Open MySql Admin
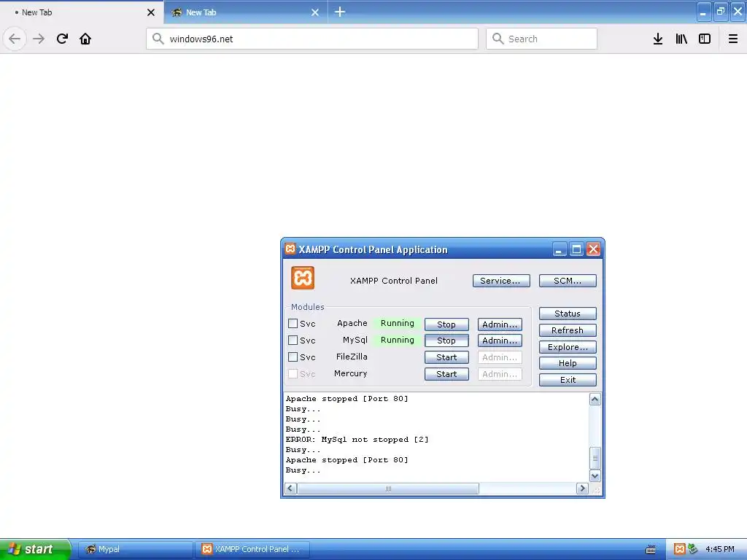Screen dimensions: 747x560 point(500,341)
